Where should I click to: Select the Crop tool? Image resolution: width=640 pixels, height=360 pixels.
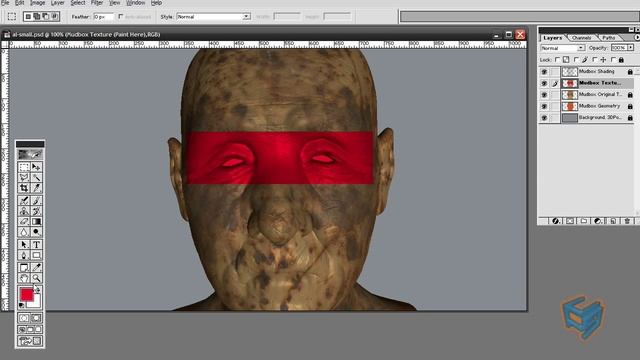click(x=24, y=188)
